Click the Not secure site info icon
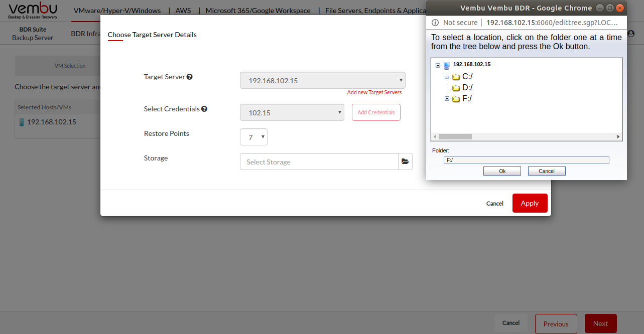 pyautogui.click(x=435, y=23)
